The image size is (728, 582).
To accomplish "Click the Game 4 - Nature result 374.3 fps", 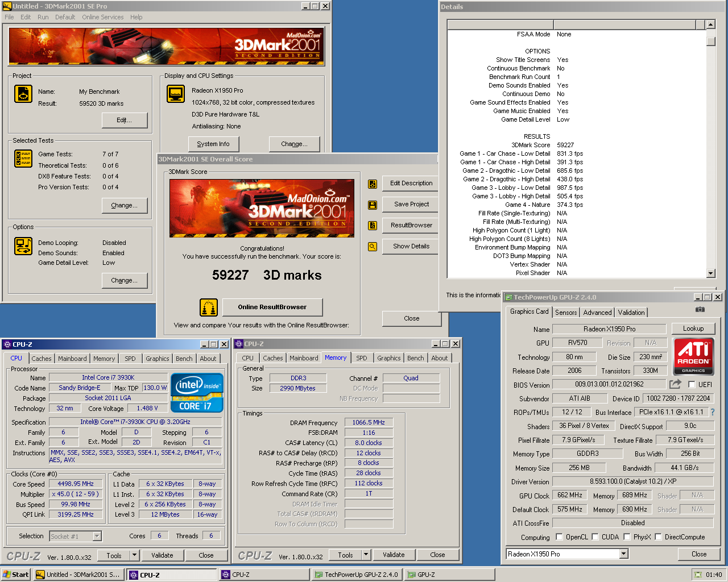I will (570, 205).
